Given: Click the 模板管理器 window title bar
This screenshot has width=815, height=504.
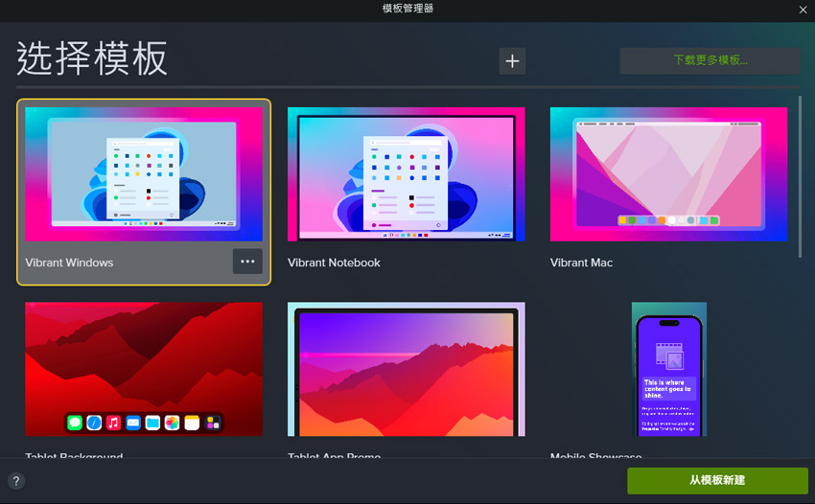Looking at the screenshot, I should click(x=407, y=10).
